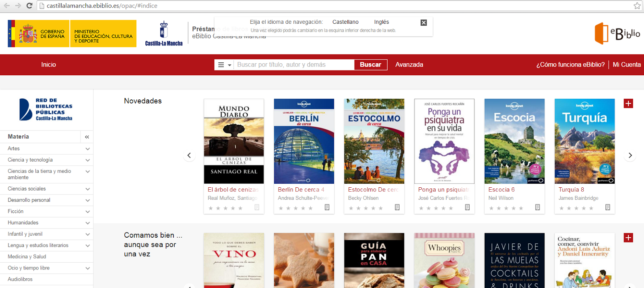Rate Escocia 6 using its star rating
Viewport: 644px width, 288px height.
tap(506, 208)
